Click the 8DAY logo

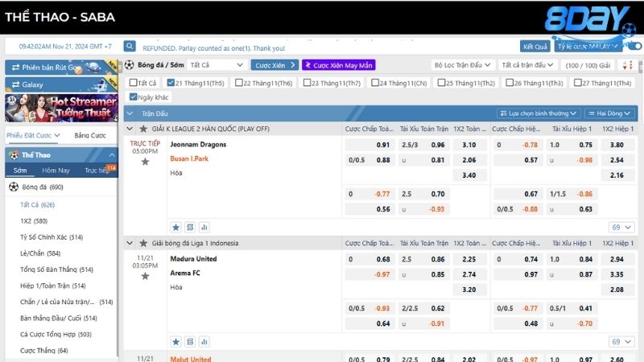coord(590,21)
